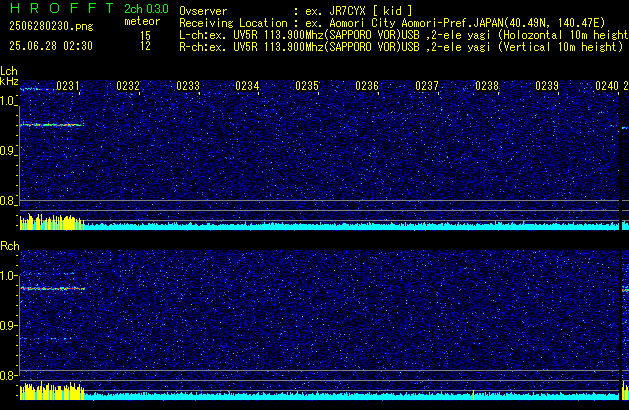Select the meteor count 15
The image size is (629, 410).
[x=145, y=36]
